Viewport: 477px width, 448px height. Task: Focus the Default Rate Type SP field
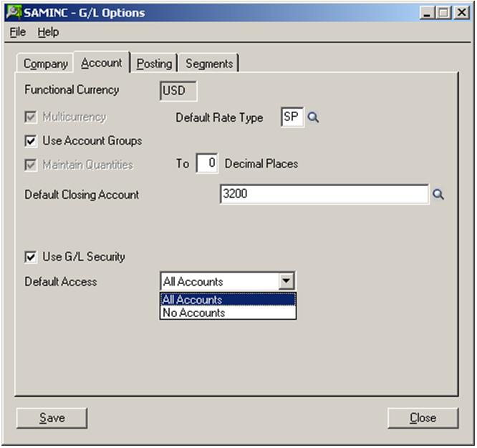[291, 117]
